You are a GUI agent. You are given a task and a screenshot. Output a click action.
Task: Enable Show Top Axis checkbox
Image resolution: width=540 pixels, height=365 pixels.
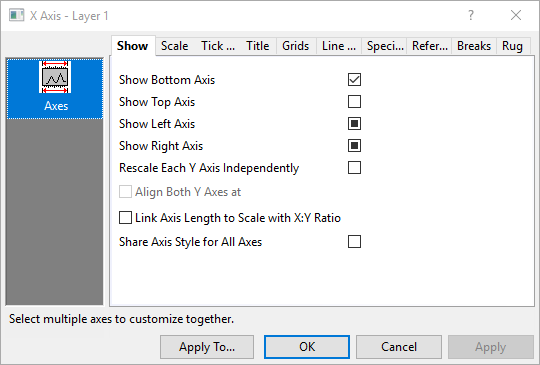point(354,102)
